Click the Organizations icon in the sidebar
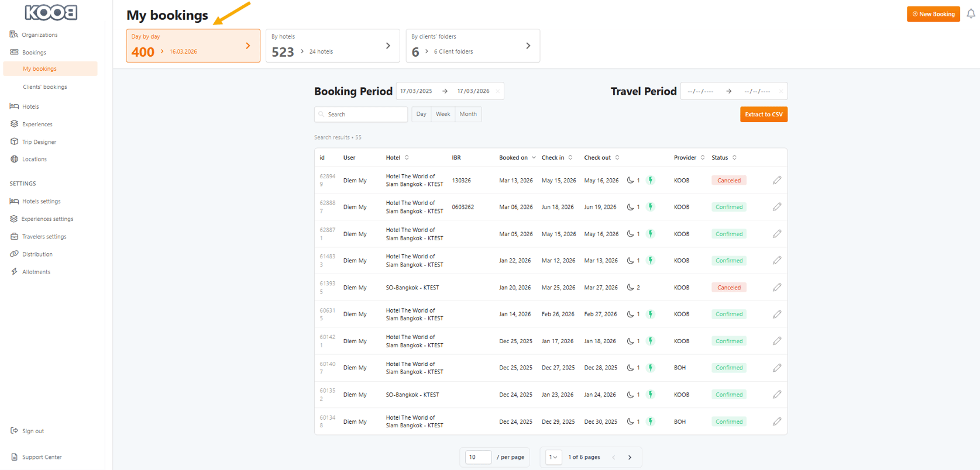This screenshot has width=980, height=470. click(x=14, y=34)
